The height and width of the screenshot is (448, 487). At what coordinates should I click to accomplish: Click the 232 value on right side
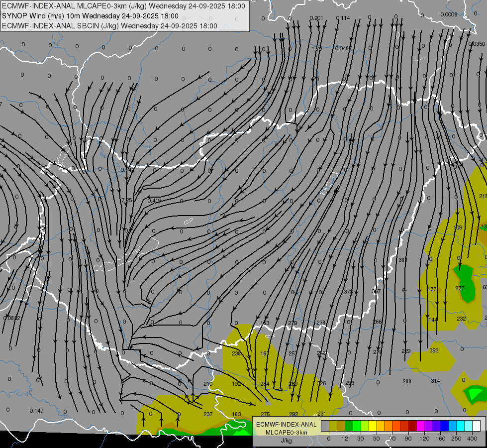(461, 319)
